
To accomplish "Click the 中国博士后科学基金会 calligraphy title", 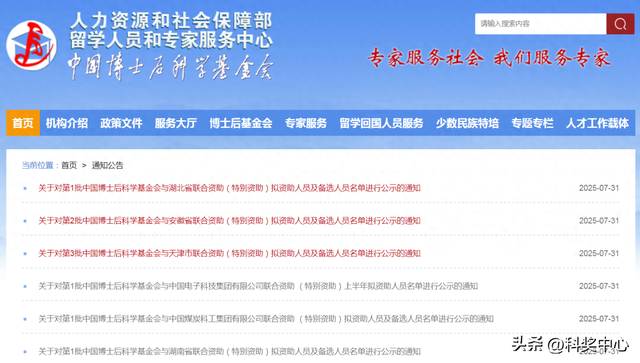I will click(x=171, y=67).
